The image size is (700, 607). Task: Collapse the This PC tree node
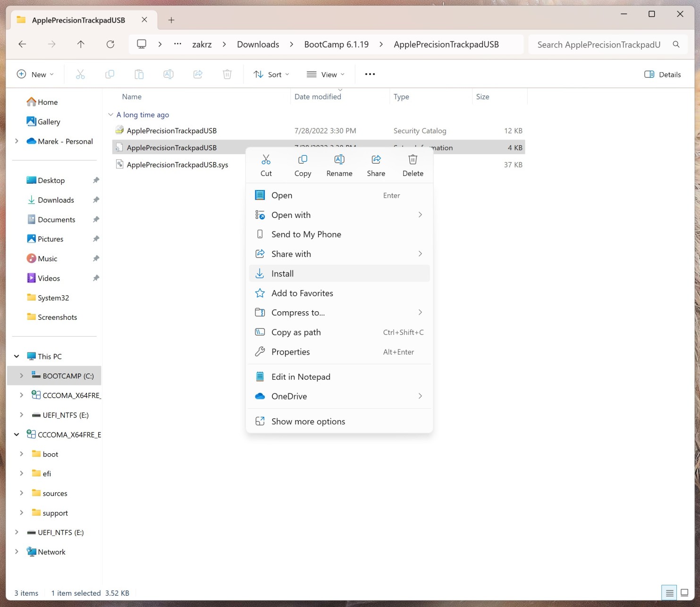[x=17, y=357]
